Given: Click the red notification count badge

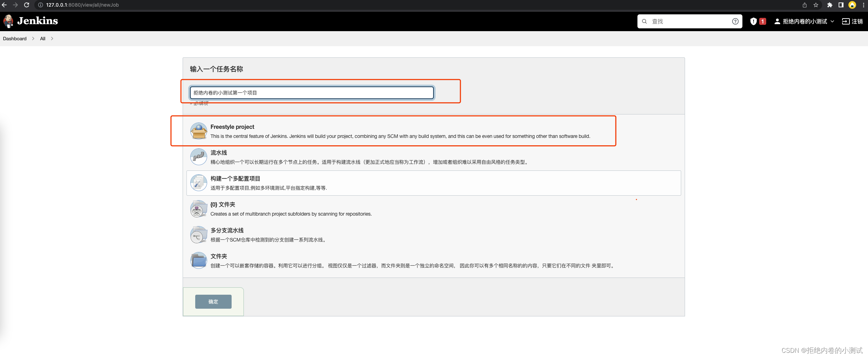Looking at the screenshot, I should click(763, 21).
